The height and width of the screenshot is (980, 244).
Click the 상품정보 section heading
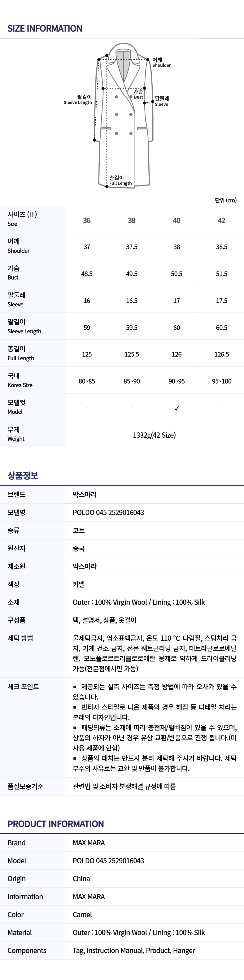pos(23,475)
